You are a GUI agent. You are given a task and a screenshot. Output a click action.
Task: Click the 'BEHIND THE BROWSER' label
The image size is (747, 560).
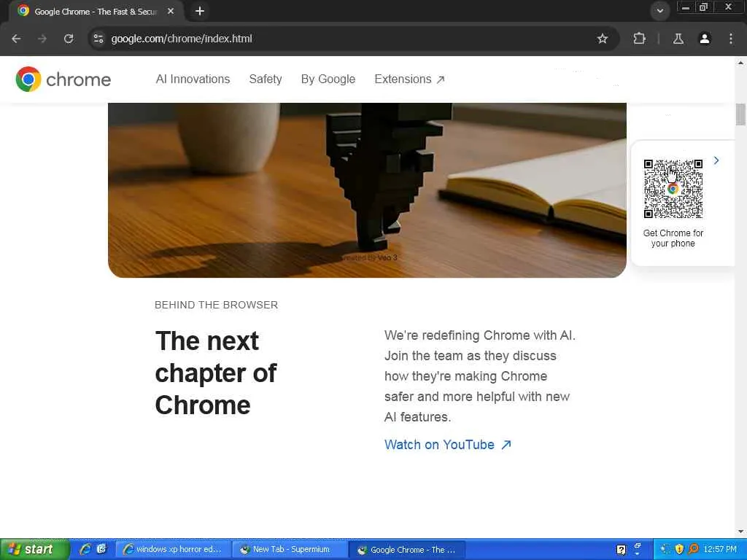pyautogui.click(x=216, y=305)
